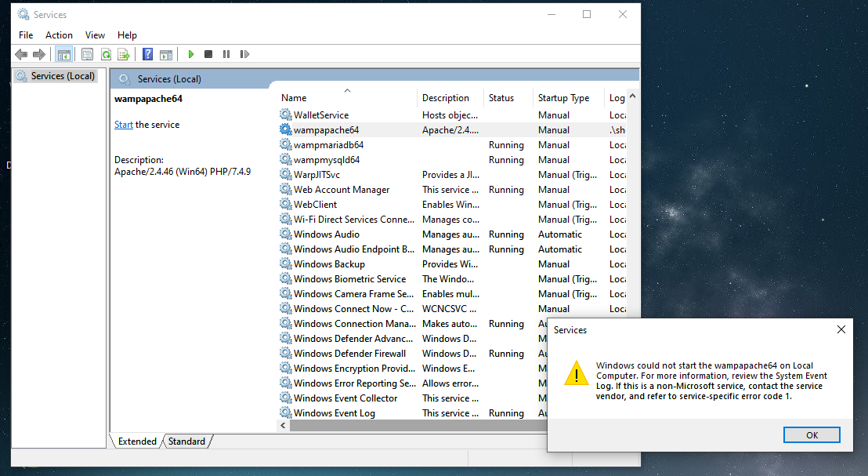Click OK in the error dialog
The image size is (868, 476).
coord(812,435)
